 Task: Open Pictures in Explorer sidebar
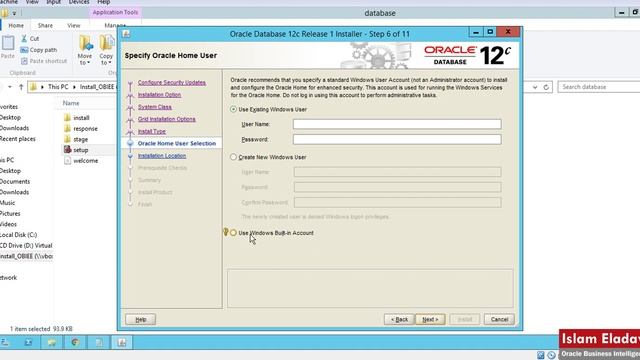[x=10, y=213]
